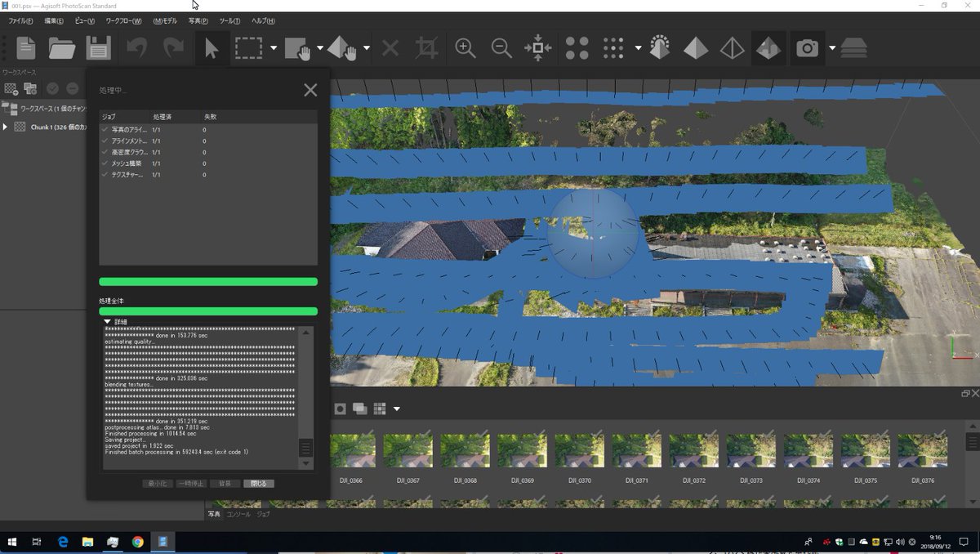Switch to the コンソール tab
Viewport: 980px width, 554px height.
pyautogui.click(x=238, y=514)
